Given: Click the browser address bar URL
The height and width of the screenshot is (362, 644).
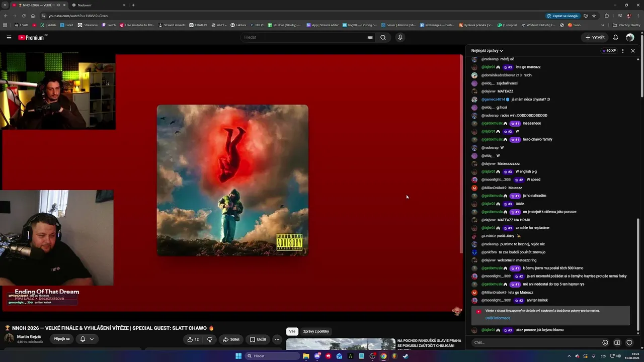Looking at the screenshot, I should (78, 16).
